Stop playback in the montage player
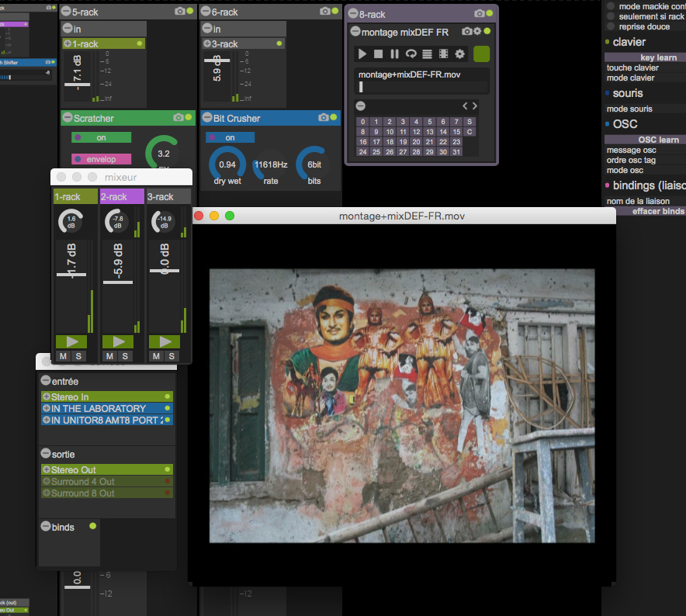Image resolution: width=686 pixels, height=616 pixels. click(x=378, y=54)
